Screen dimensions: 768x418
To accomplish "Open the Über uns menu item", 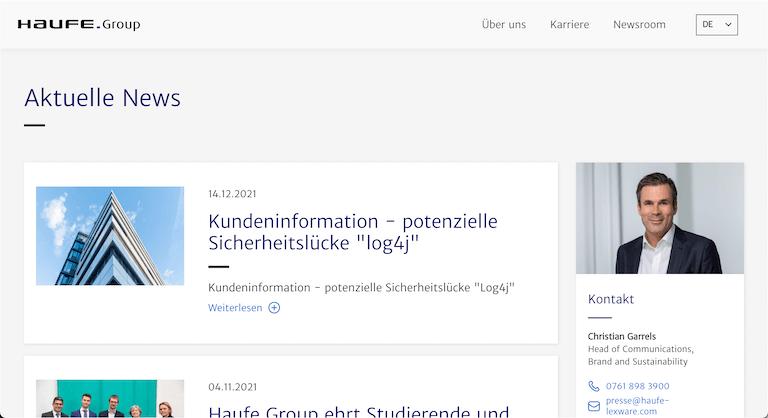I will coord(503,25).
